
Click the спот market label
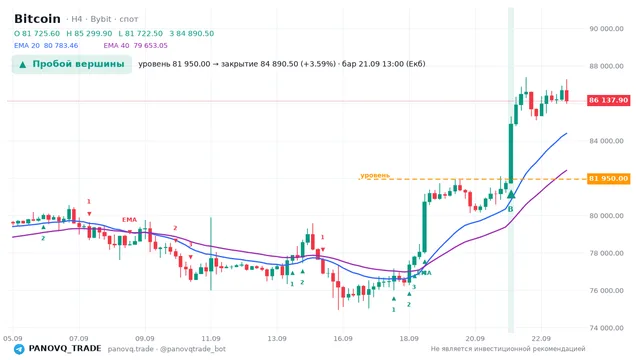point(129,20)
